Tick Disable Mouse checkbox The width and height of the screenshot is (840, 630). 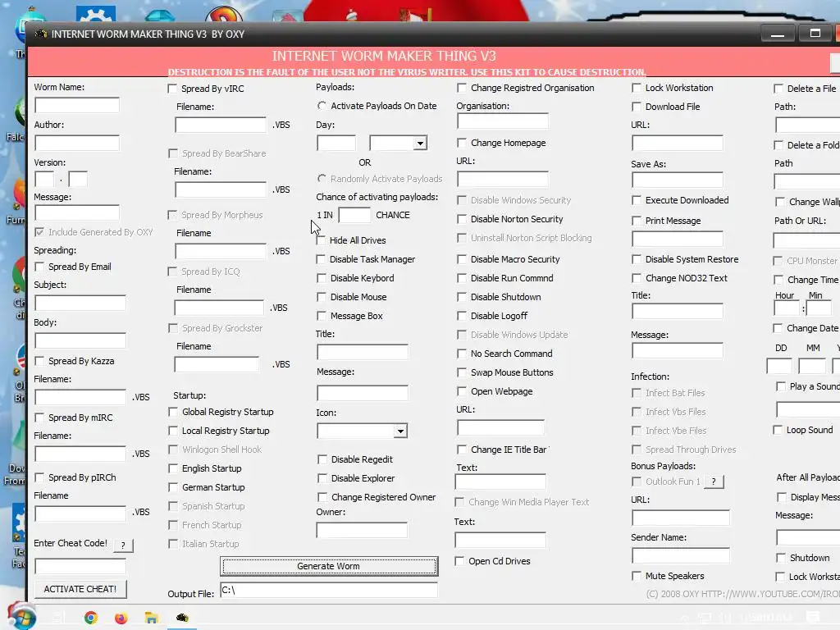click(321, 297)
